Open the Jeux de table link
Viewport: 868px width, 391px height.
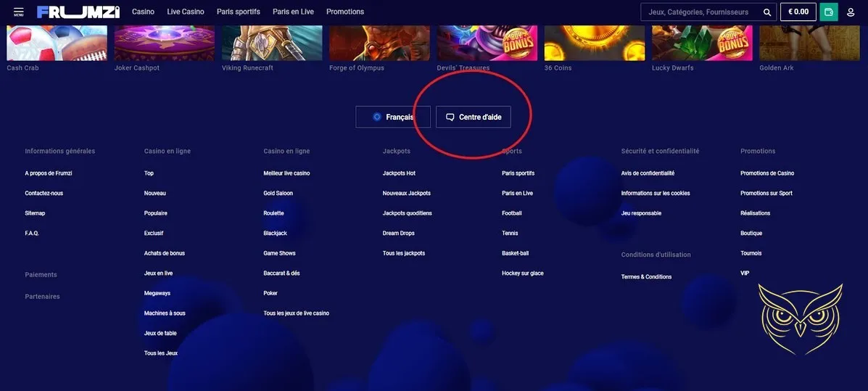click(x=160, y=333)
